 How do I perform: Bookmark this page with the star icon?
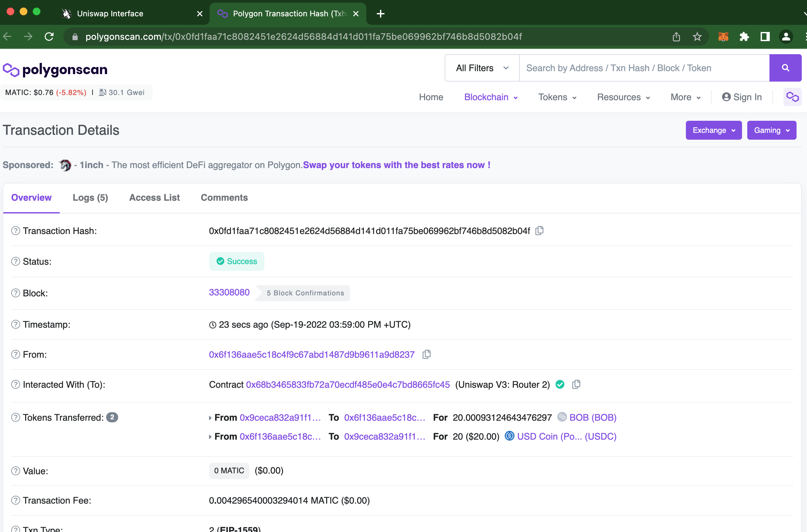(697, 37)
